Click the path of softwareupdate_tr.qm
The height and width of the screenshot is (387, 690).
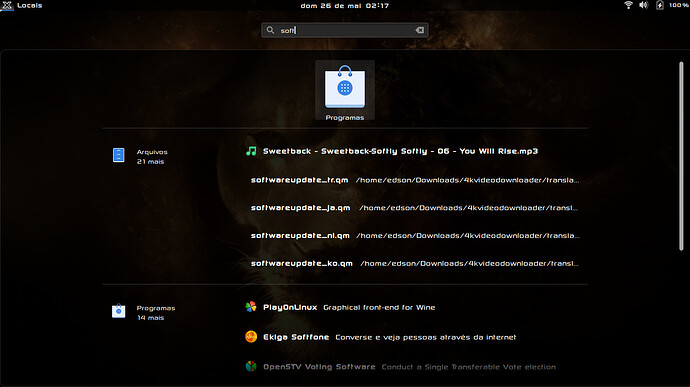pos(467,180)
